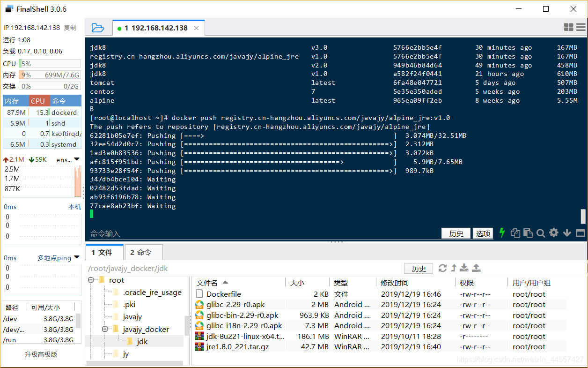
Task: Sort files by 大小 column header
Action: (x=308, y=283)
